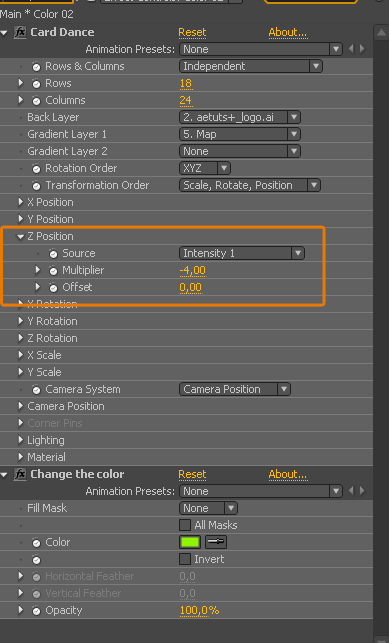Image resolution: width=389 pixels, height=643 pixels.
Task: Open the Z Position Source dropdown
Action: [x=241, y=253]
